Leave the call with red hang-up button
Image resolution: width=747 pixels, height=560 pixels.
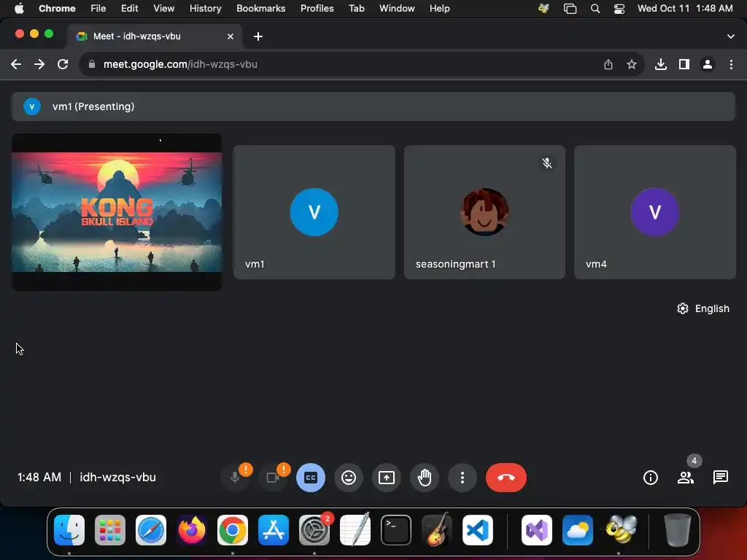tap(506, 477)
